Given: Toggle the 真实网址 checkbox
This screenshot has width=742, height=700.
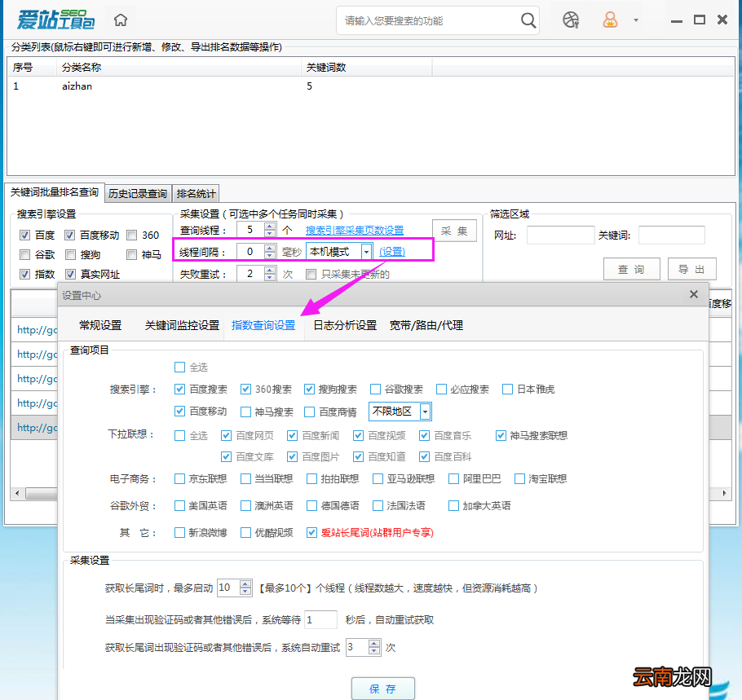Looking at the screenshot, I should [x=70, y=275].
